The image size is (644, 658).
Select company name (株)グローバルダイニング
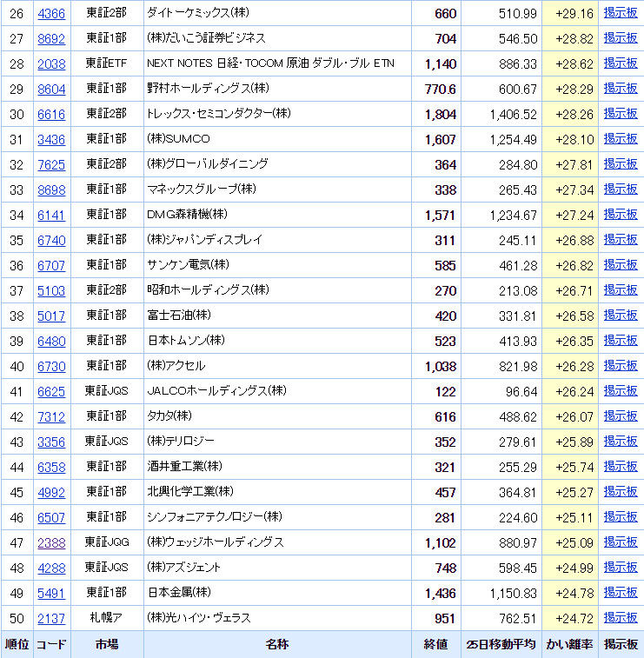pyautogui.click(x=207, y=164)
